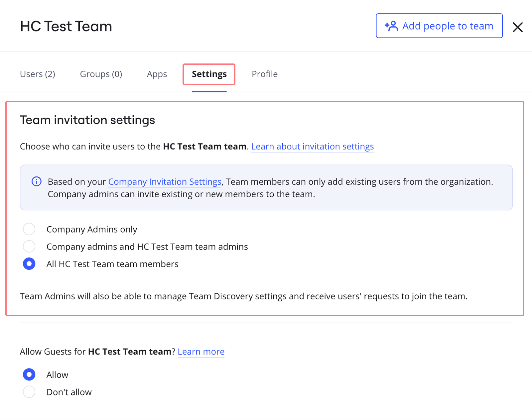
Task: Select All HC Test Team team members
Action: pos(29,264)
